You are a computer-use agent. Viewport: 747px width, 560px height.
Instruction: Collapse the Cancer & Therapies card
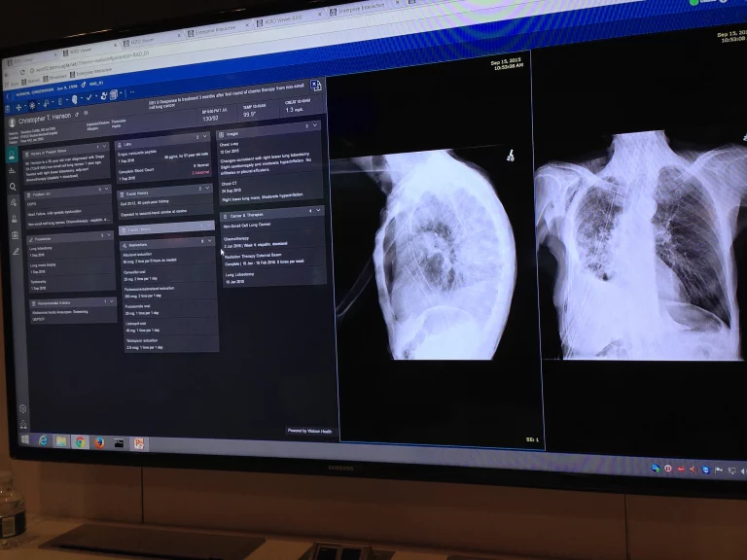[318, 210]
